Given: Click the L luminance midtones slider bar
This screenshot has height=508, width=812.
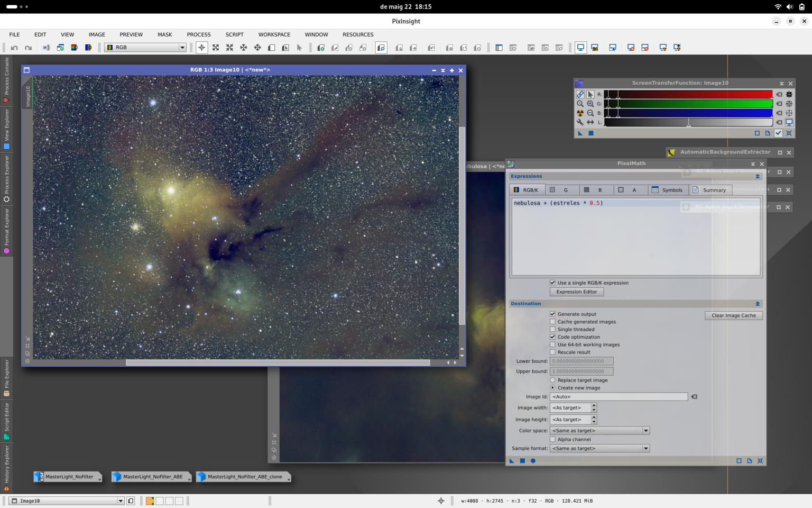Looking at the screenshot, I should (x=688, y=122).
